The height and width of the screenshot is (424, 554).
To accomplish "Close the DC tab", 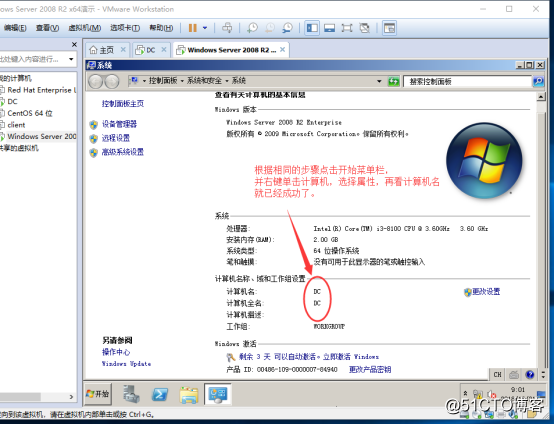I will (x=164, y=50).
